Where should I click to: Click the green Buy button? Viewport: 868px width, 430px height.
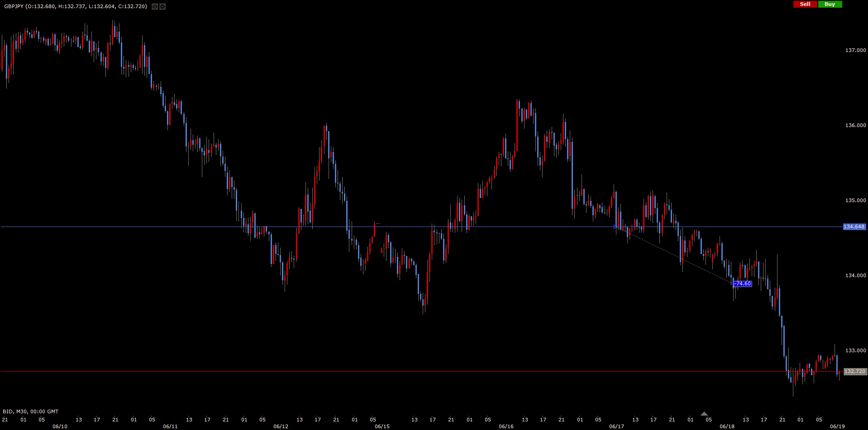click(x=830, y=4)
